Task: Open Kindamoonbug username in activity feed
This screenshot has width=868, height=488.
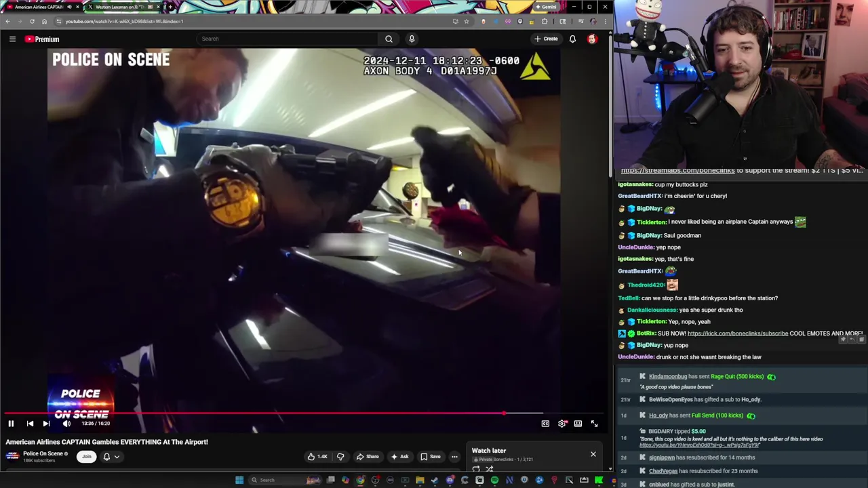Action: (x=668, y=376)
